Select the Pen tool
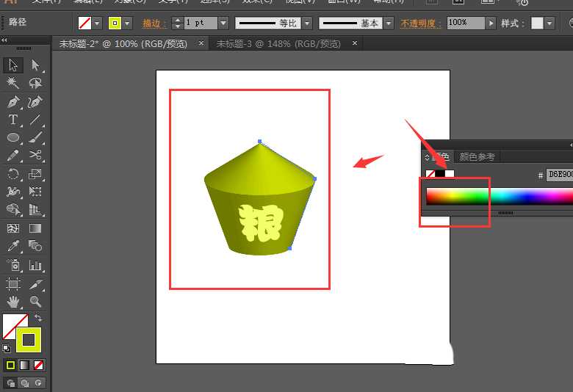This screenshot has height=392, width=573. tap(13, 102)
